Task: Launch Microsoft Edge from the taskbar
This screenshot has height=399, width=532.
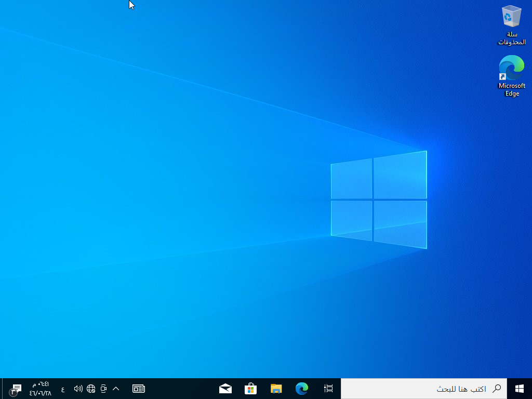Action: click(x=302, y=388)
